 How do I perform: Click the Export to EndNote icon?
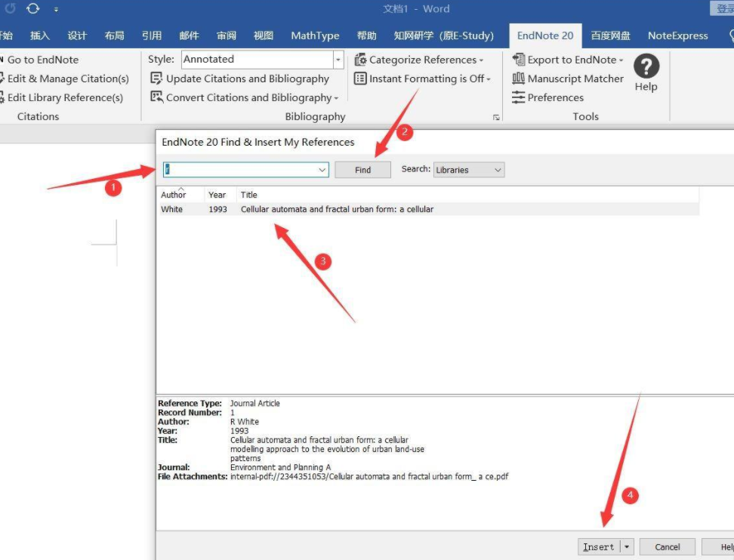point(518,60)
